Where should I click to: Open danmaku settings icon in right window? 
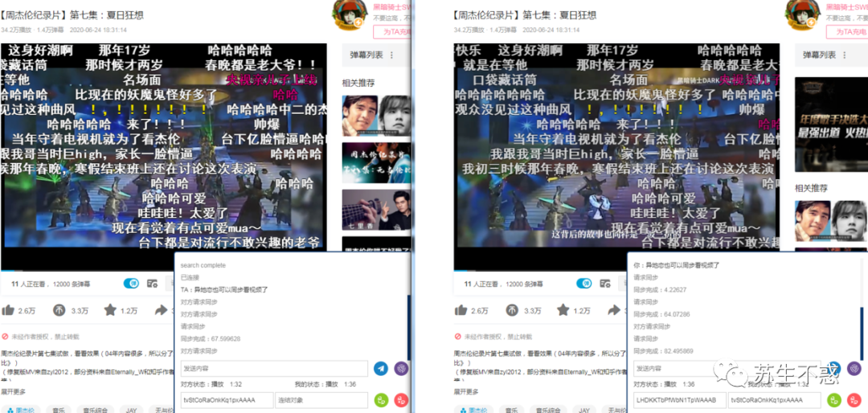(605, 284)
